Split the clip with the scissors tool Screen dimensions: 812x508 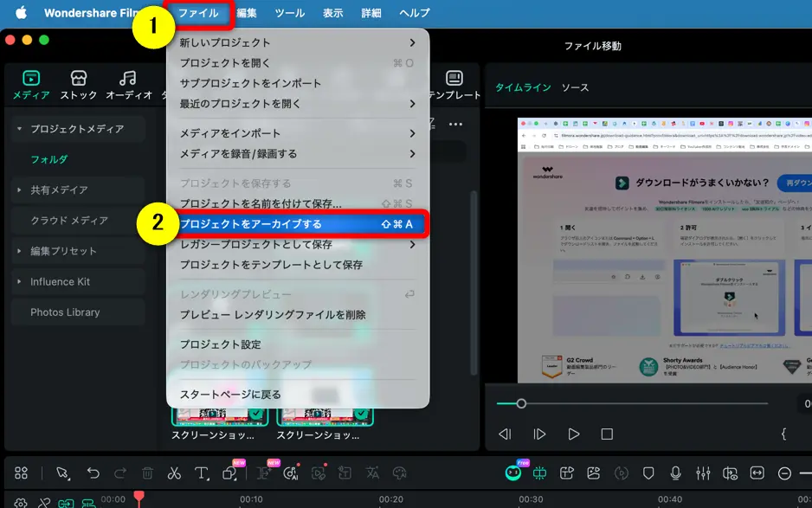click(172, 473)
